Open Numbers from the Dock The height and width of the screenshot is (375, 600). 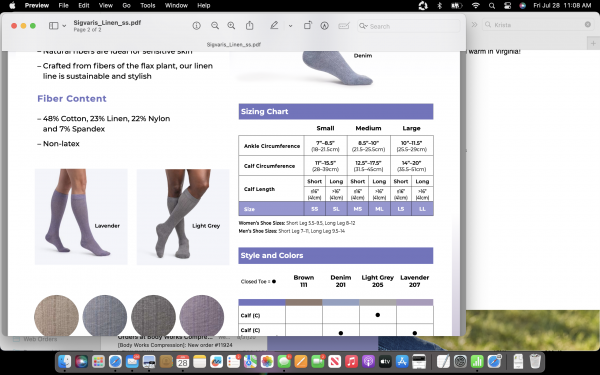click(477, 361)
